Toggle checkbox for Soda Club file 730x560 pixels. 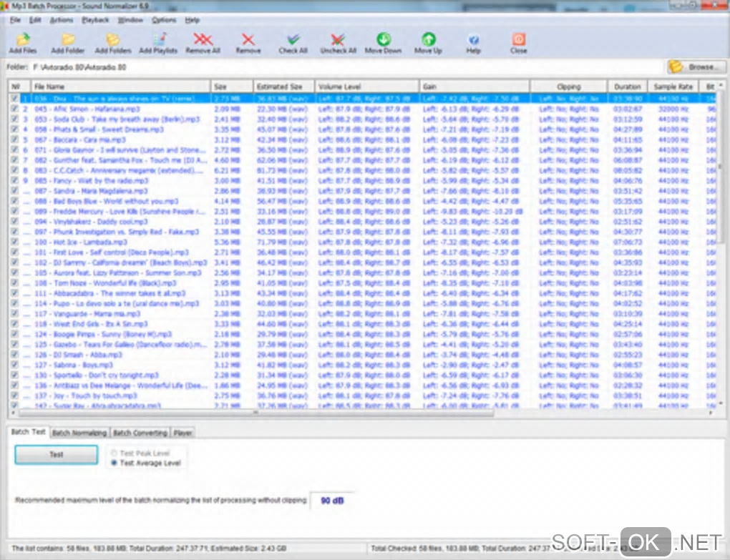click(x=15, y=119)
